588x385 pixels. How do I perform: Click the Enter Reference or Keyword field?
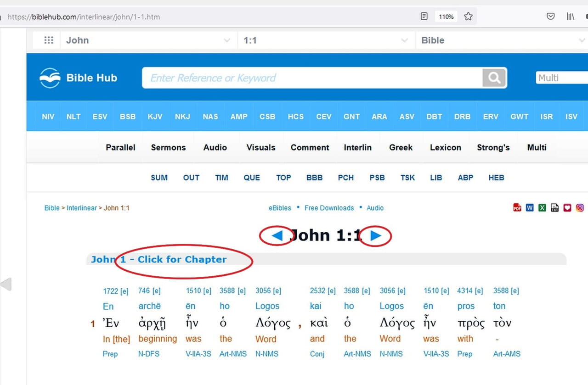(x=312, y=78)
